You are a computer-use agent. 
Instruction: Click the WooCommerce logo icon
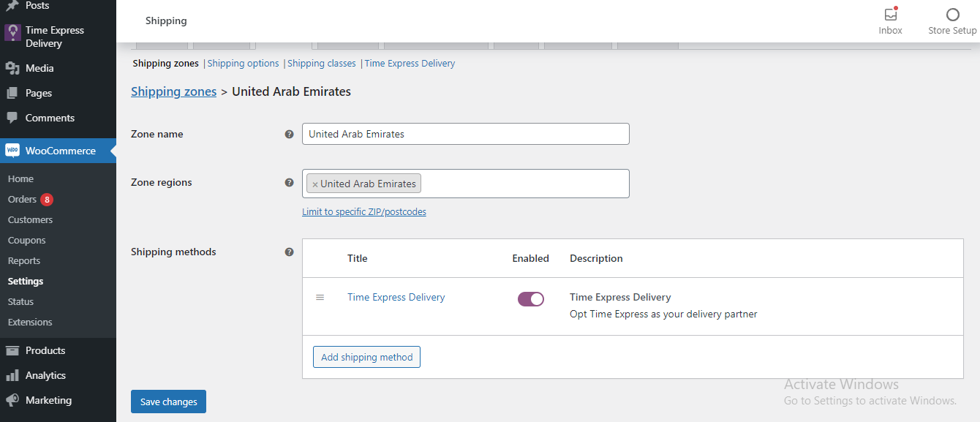12,151
